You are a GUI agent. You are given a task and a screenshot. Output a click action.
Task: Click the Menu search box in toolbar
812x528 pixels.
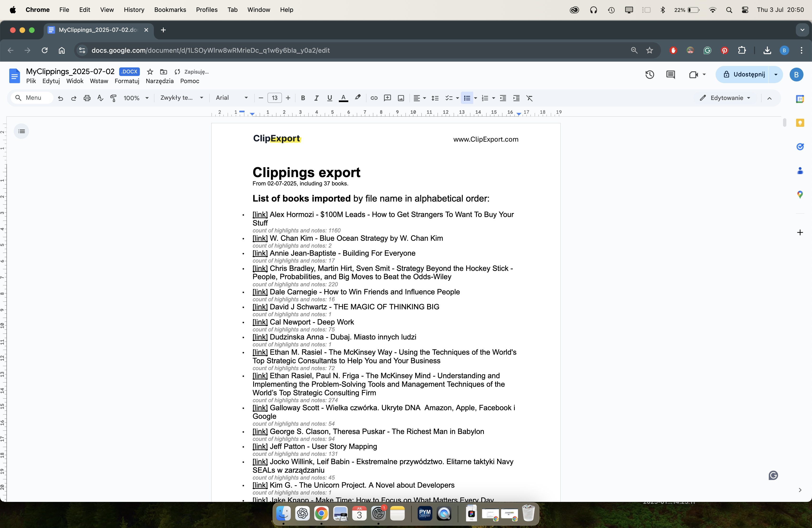pyautogui.click(x=32, y=98)
